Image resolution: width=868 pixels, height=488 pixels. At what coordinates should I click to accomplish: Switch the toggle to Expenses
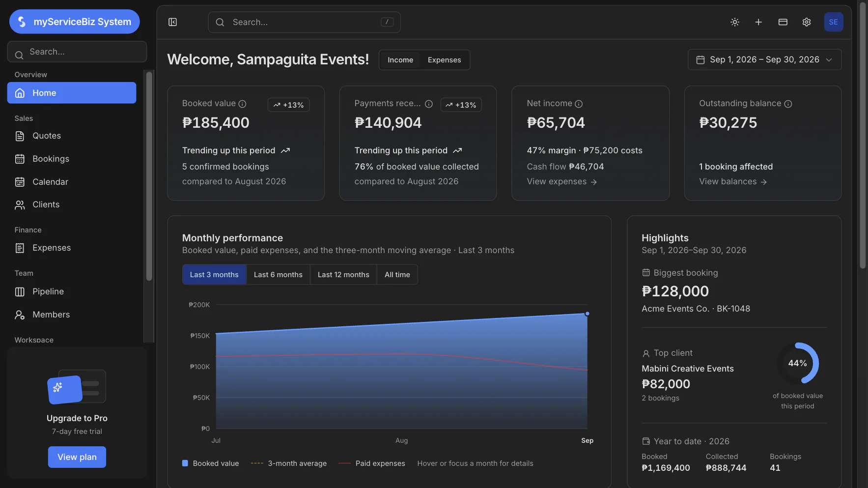click(x=444, y=60)
